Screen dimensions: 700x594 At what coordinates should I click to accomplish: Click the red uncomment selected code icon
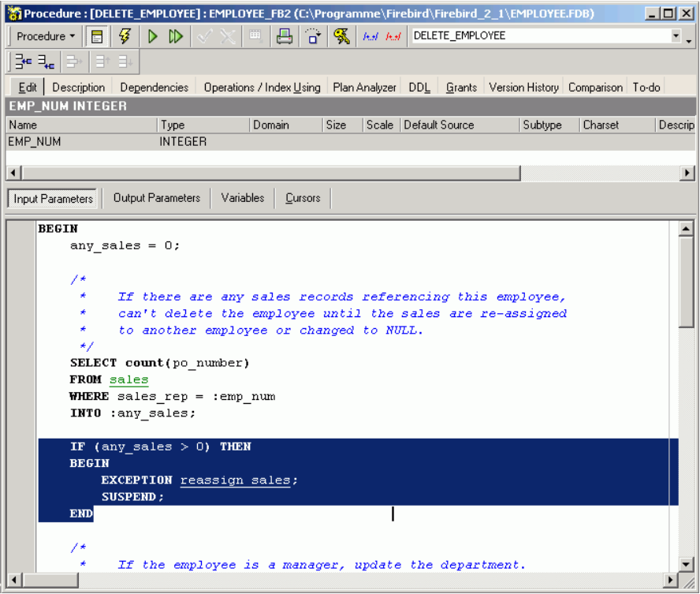393,36
